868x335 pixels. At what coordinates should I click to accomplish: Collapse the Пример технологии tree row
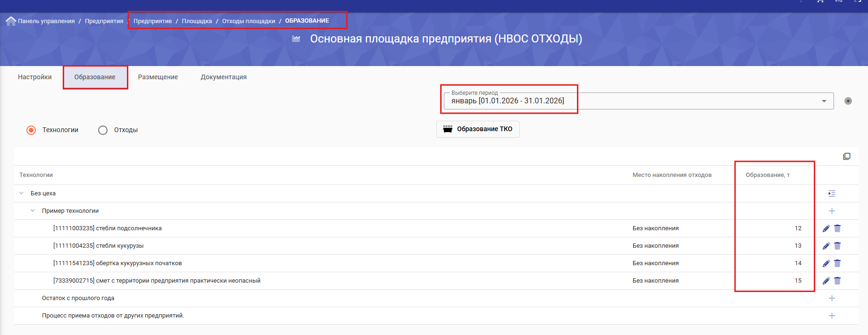click(33, 210)
